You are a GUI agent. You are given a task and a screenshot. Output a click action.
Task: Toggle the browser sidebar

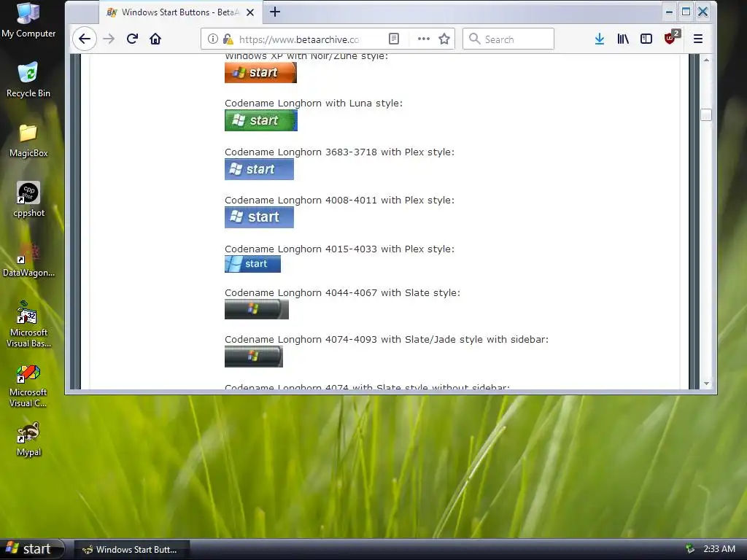(x=646, y=39)
